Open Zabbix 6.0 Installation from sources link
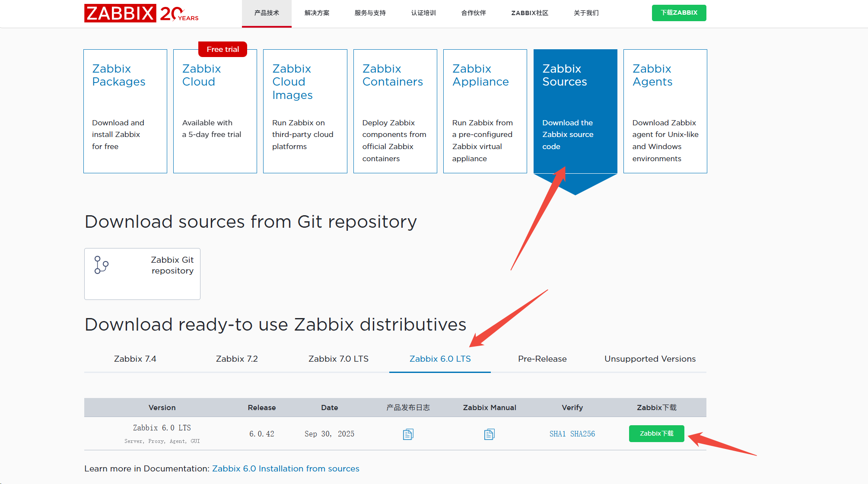 point(286,468)
